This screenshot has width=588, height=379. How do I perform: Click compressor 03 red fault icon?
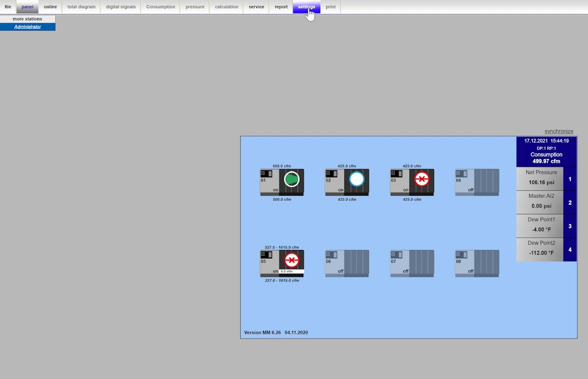[422, 179]
